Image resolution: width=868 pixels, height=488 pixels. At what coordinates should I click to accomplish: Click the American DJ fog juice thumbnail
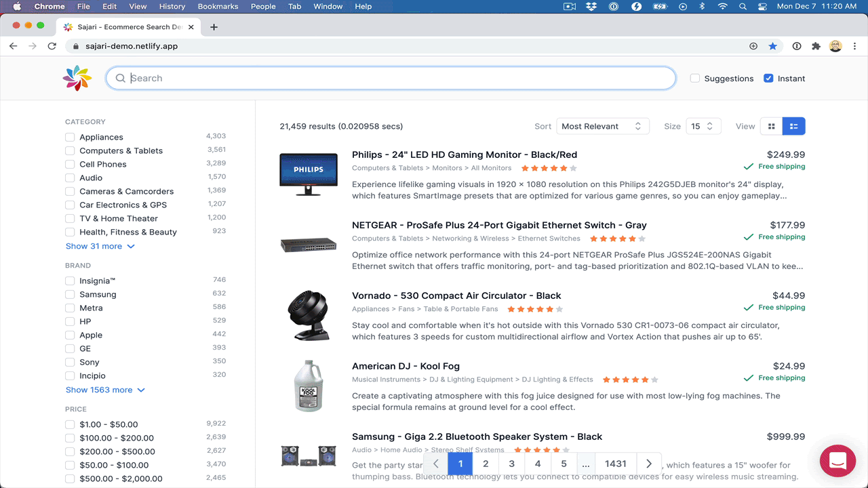(x=309, y=386)
